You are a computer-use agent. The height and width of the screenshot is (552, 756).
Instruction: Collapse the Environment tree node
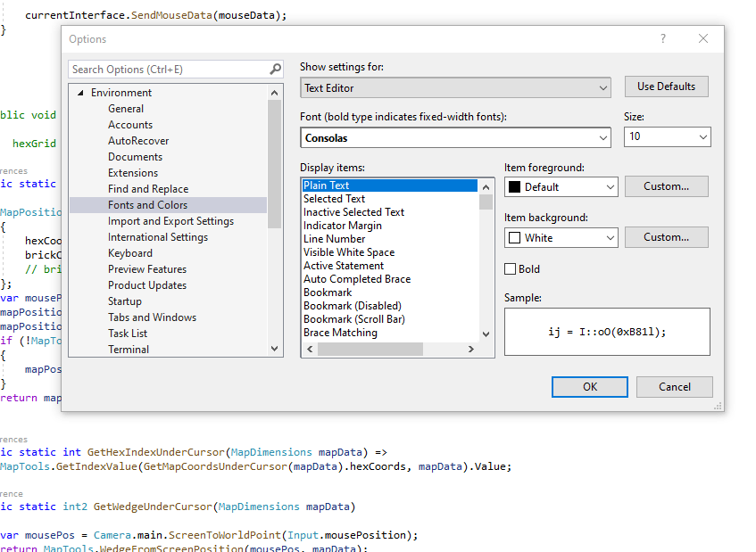tap(80, 93)
